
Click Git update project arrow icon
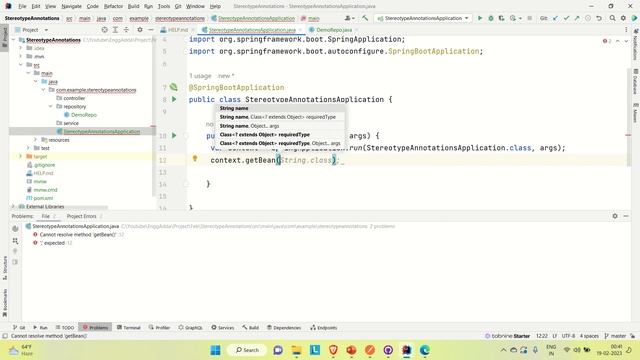pyautogui.click(x=555, y=18)
